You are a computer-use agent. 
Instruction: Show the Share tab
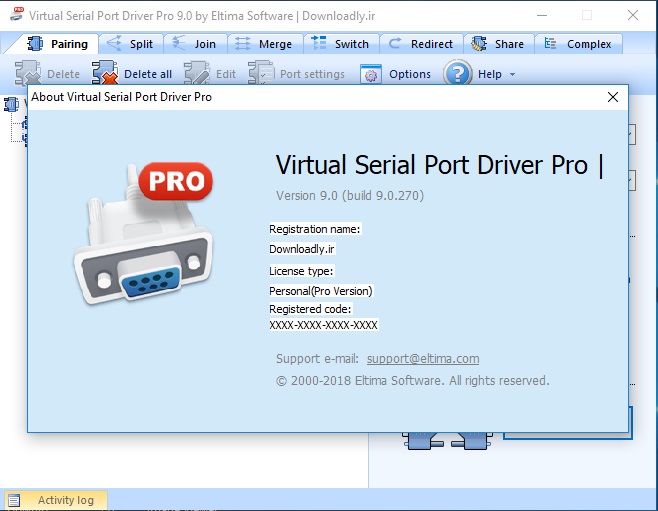[x=498, y=44]
